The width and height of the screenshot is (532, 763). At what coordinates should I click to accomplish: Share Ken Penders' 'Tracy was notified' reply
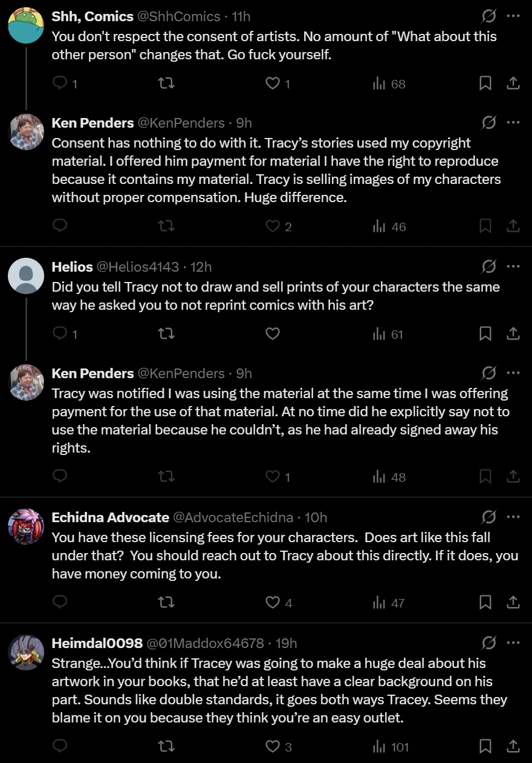(513, 477)
